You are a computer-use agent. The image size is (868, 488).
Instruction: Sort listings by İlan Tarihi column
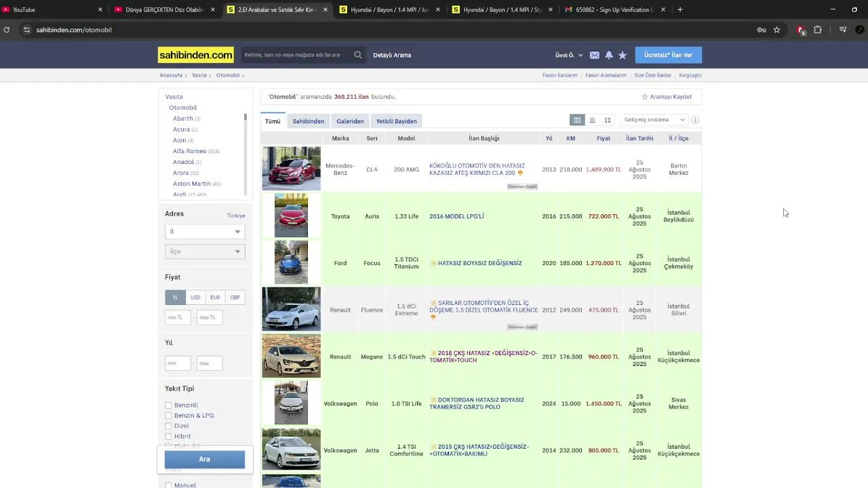click(x=639, y=138)
